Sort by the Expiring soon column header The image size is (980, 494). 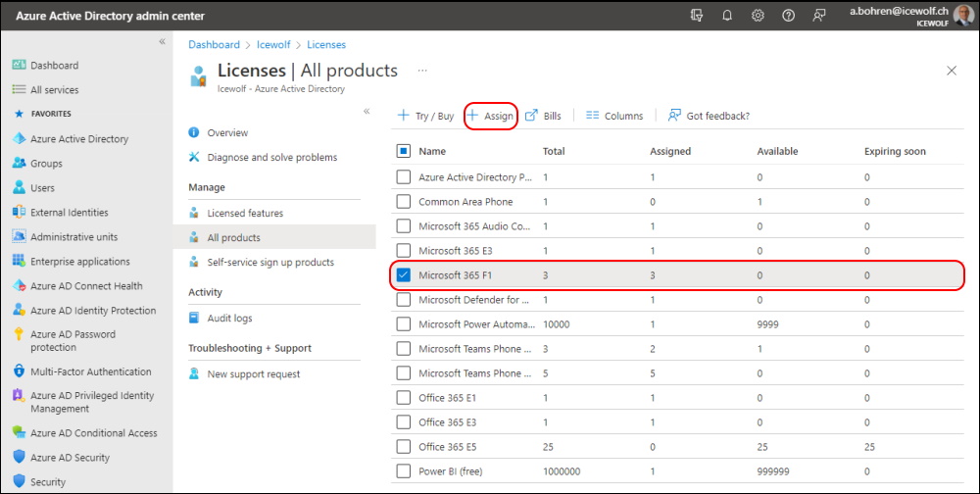895,151
